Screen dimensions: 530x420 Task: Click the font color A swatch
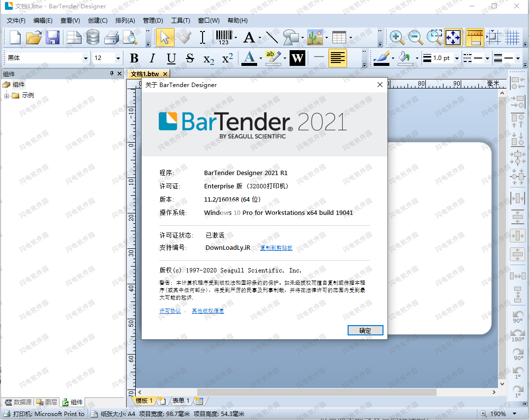[249, 58]
